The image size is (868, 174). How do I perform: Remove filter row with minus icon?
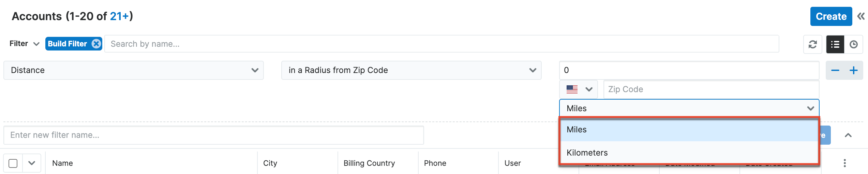click(x=835, y=70)
